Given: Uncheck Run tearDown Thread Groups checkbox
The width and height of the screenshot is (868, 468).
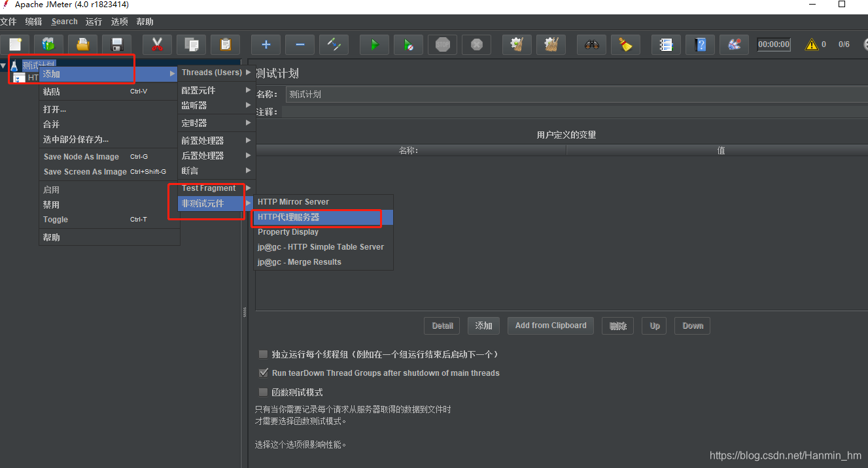Looking at the screenshot, I should pos(263,373).
